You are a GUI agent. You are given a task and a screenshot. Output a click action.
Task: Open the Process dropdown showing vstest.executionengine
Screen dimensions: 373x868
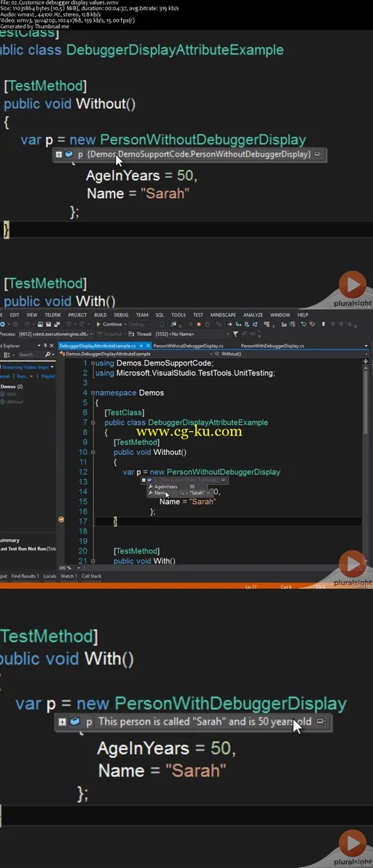point(55,334)
